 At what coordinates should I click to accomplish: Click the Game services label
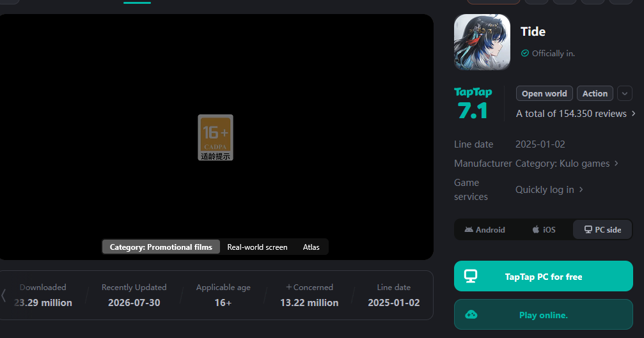471,190
